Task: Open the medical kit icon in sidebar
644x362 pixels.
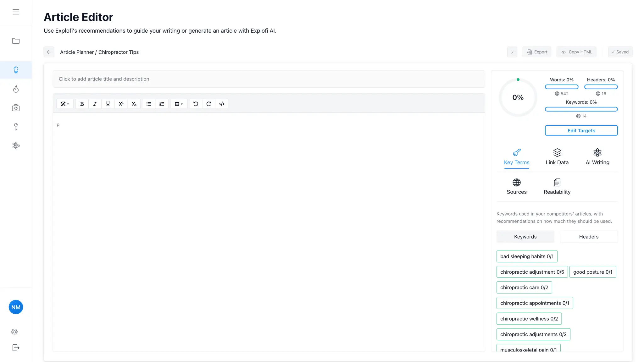Action: (x=16, y=108)
